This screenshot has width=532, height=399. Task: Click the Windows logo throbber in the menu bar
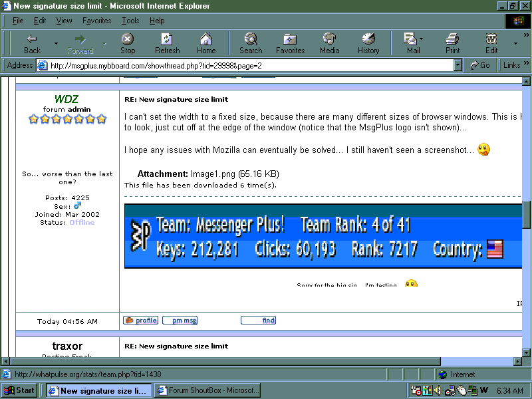(x=518, y=21)
